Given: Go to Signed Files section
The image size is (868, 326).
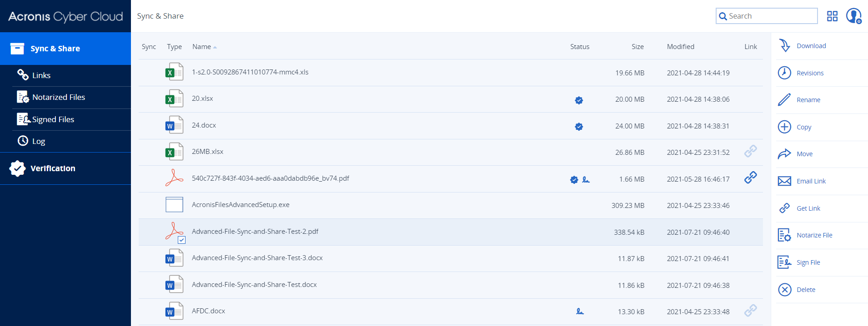Looking at the screenshot, I should click(53, 119).
